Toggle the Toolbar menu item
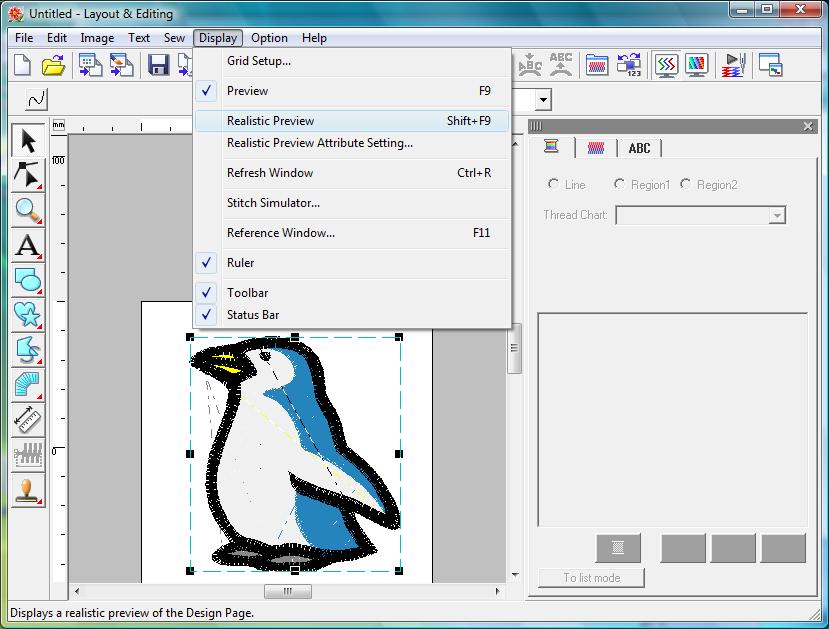This screenshot has height=629, width=829. (352, 292)
